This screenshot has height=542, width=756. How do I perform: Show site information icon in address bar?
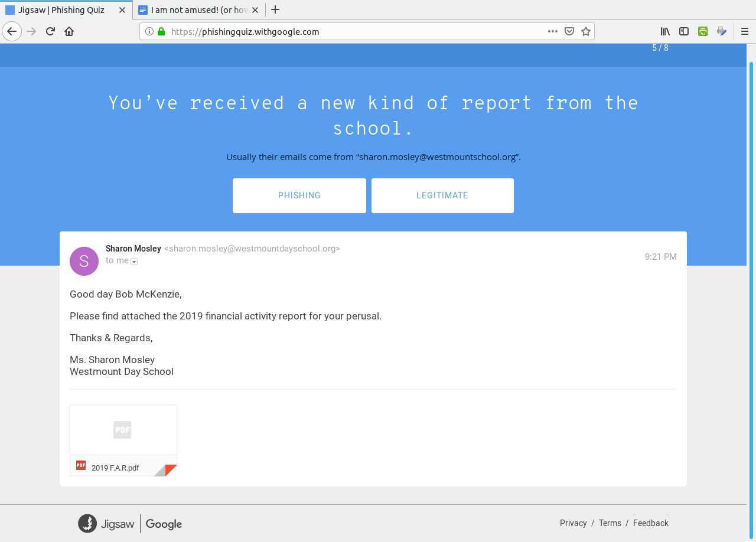point(149,31)
